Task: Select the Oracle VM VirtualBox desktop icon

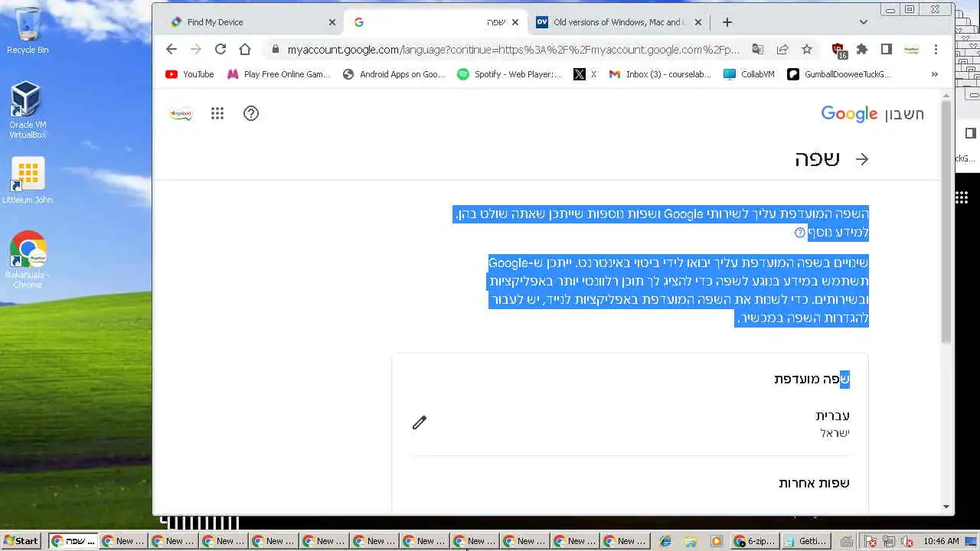Action: pyautogui.click(x=28, y=111)
